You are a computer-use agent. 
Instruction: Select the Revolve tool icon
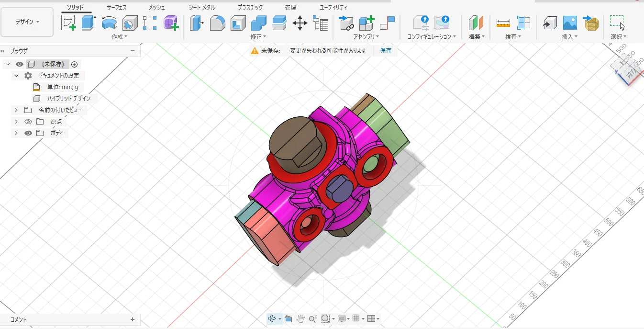(x=110, y=23)
